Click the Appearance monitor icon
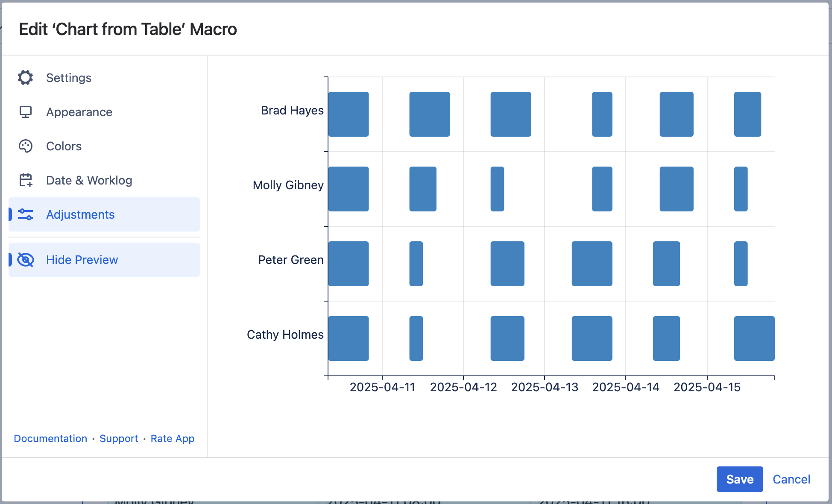The image size is (832, 504). pyautogui.click(x=26, y=112)
